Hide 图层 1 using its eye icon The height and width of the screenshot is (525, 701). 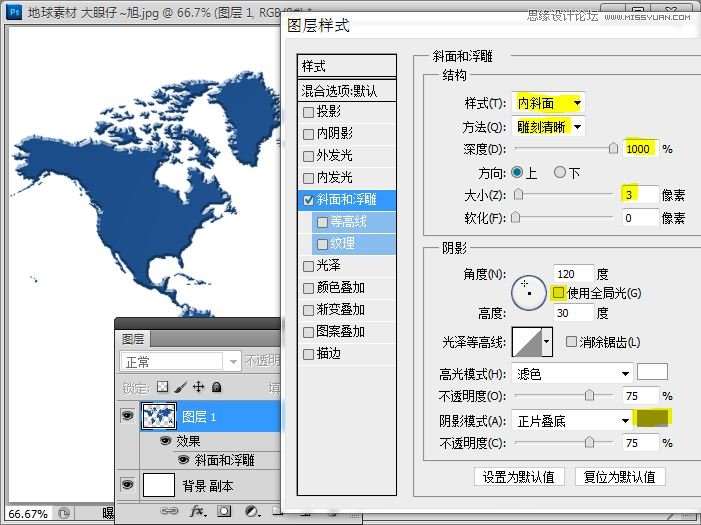click(128, 416)
